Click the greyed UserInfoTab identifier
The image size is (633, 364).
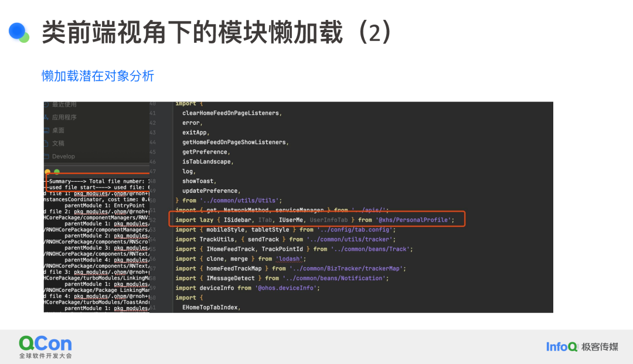[x=329, y=220]
